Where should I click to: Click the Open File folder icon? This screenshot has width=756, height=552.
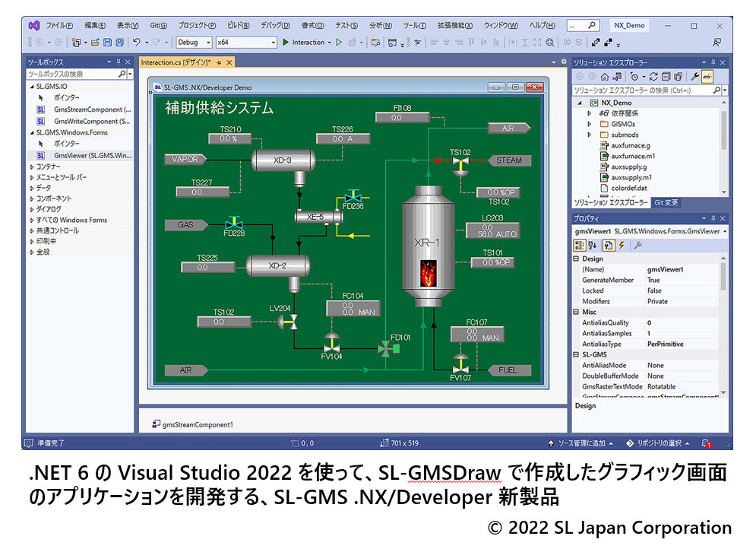(96, 43)
